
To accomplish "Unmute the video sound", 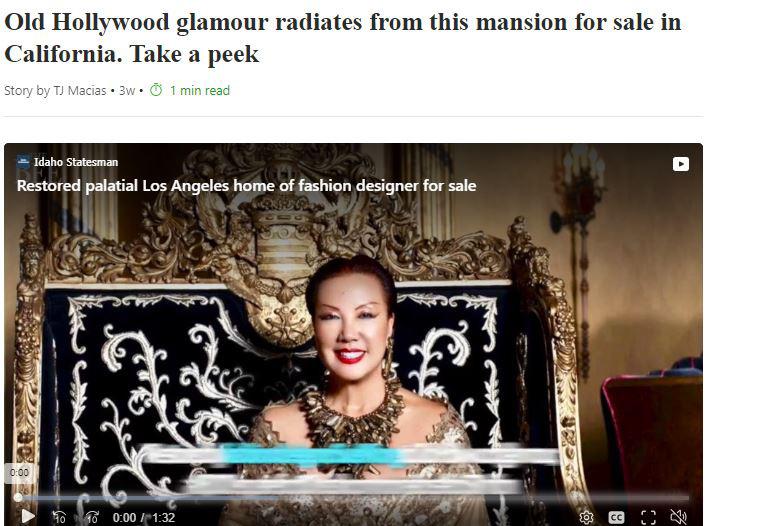I will tap(679, 517).
